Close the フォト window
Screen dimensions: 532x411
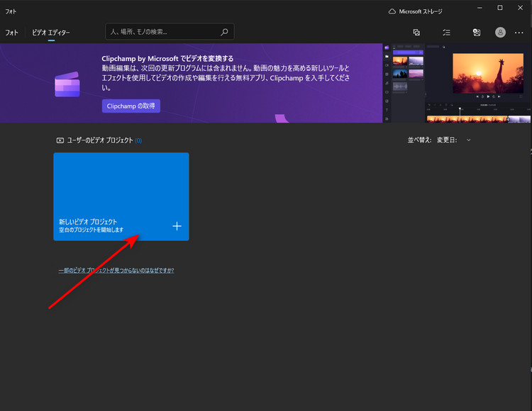pyautogui.click(x=520, y=8)
